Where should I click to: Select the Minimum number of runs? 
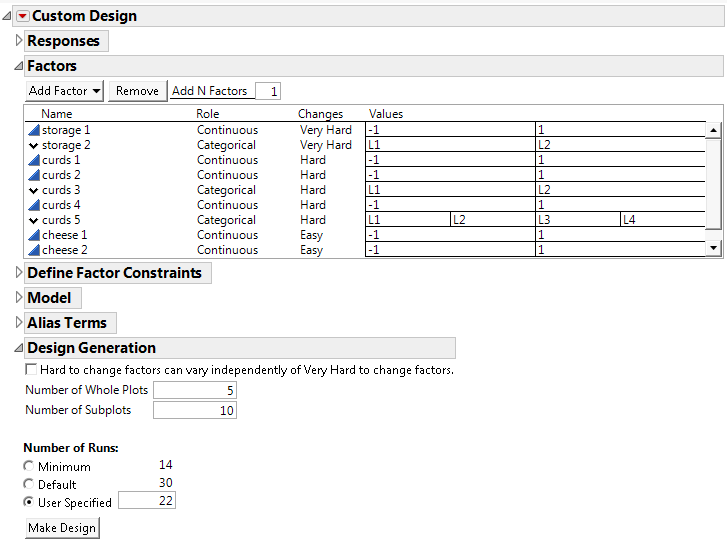pos(29,467)
